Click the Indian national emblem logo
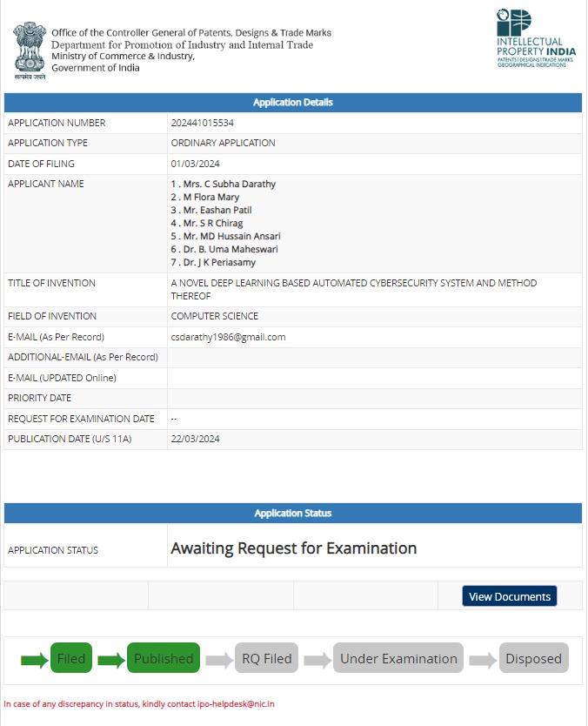588x726 pixels. [x=30, y=50]
